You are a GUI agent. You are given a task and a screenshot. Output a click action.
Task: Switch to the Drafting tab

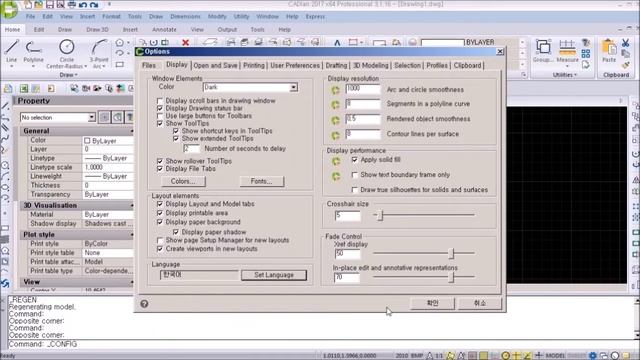coord(336,66)
